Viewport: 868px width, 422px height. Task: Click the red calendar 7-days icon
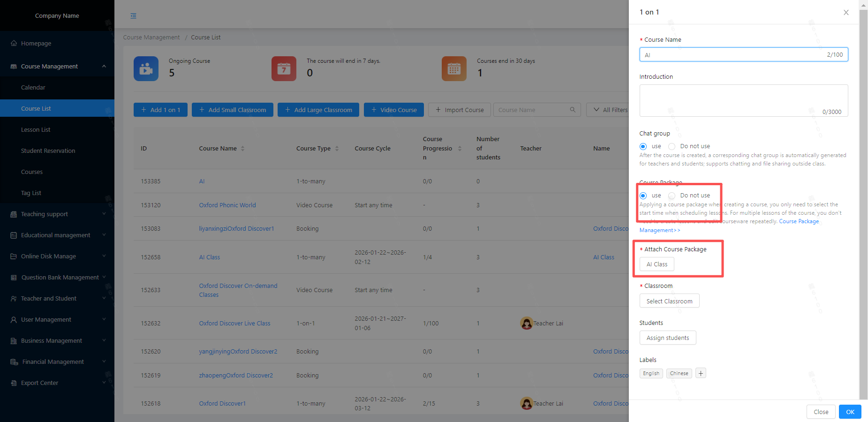click(x=284, y=69)
